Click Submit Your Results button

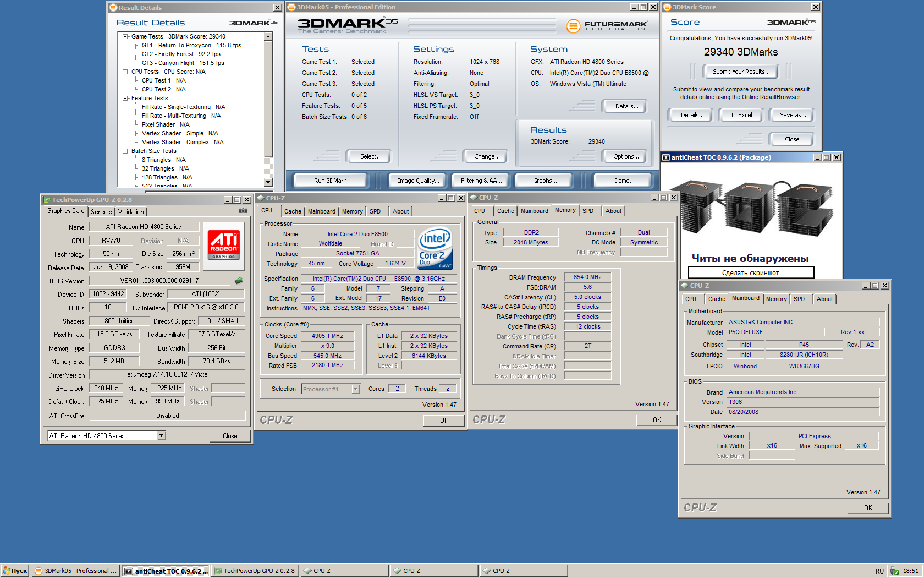(741, 72)
